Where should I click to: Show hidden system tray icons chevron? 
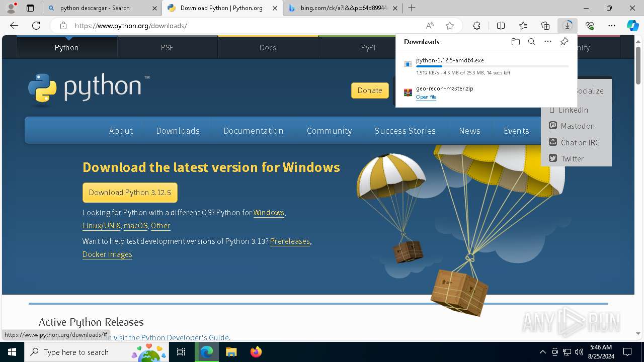[x=542, y=352]
